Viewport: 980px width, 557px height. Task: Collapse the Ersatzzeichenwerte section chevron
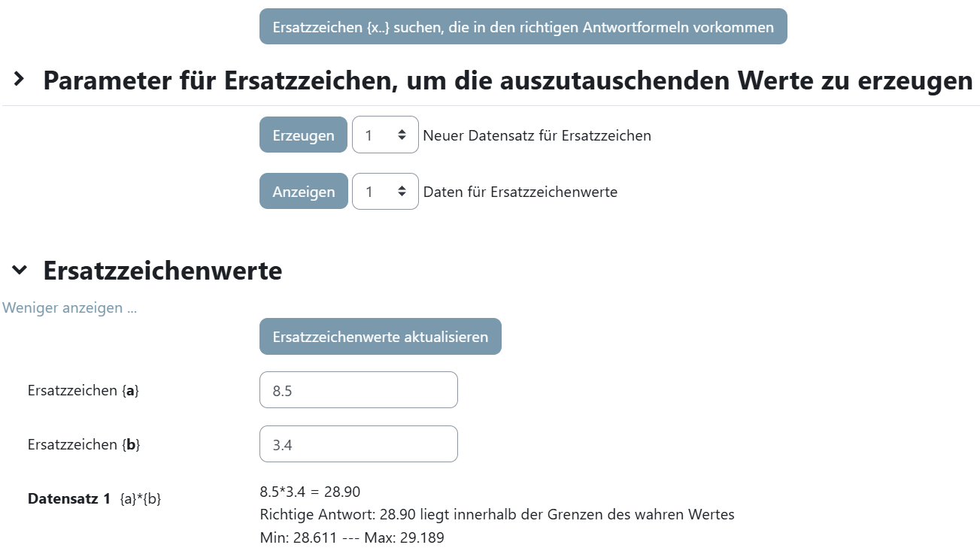pos(20,270)
